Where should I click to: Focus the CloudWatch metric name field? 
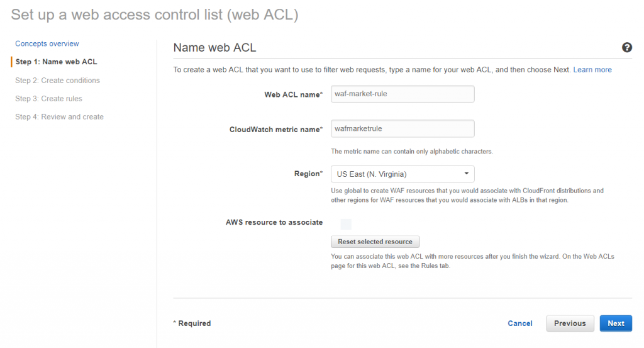click(x=402, y=128)
